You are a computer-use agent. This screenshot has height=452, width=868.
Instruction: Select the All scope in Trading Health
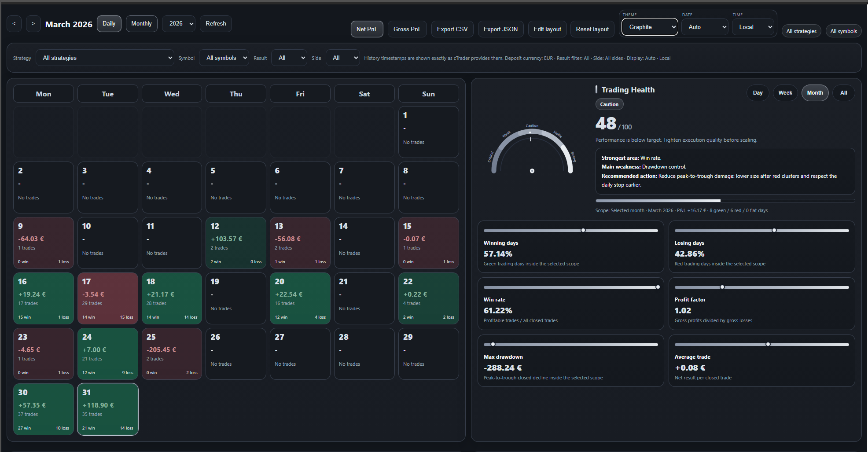pyautogui.click(x=843, y=92)
